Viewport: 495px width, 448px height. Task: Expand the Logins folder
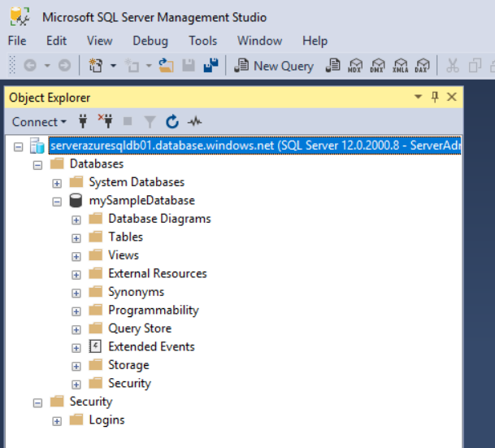57,421
